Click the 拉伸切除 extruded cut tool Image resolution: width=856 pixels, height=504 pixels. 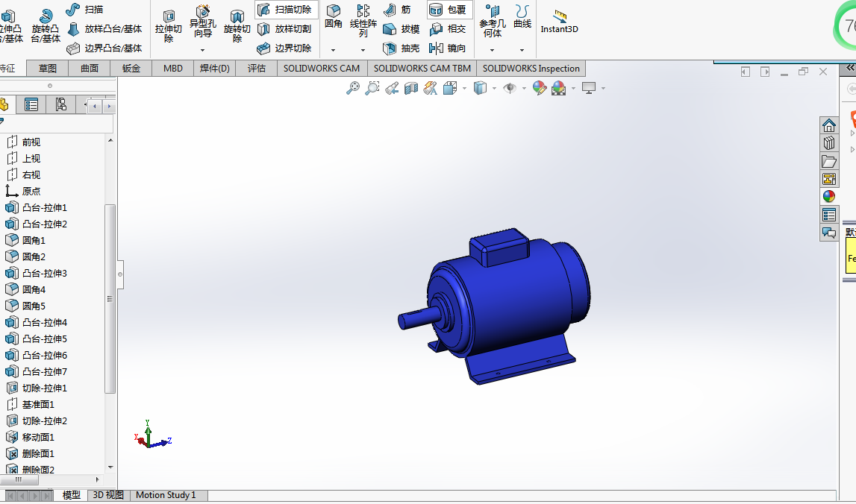168,25
